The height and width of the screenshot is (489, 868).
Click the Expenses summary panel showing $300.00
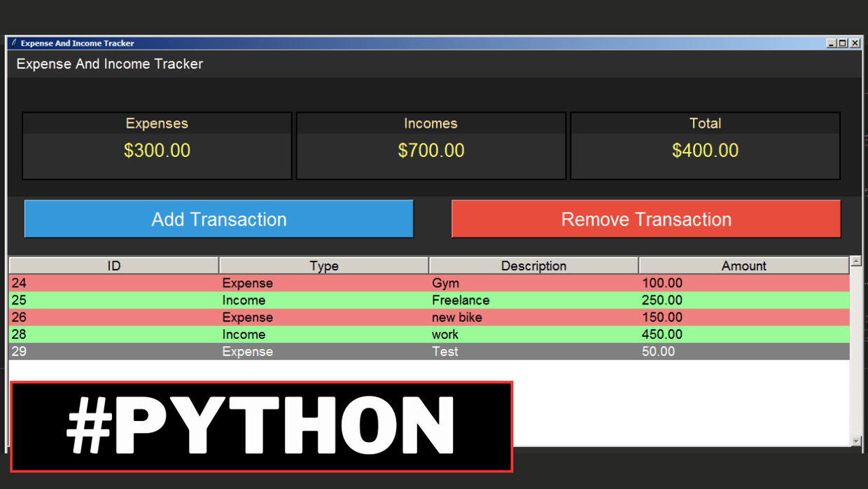coord(157,145)
